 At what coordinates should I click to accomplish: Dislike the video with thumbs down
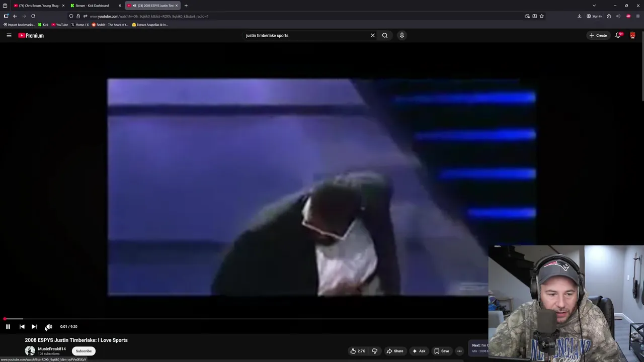374,351
